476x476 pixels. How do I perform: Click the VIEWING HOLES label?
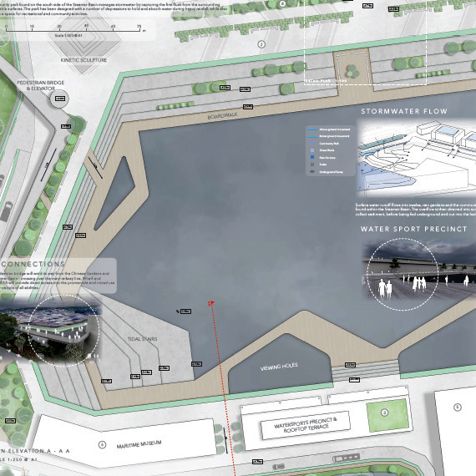coord(279,367)
